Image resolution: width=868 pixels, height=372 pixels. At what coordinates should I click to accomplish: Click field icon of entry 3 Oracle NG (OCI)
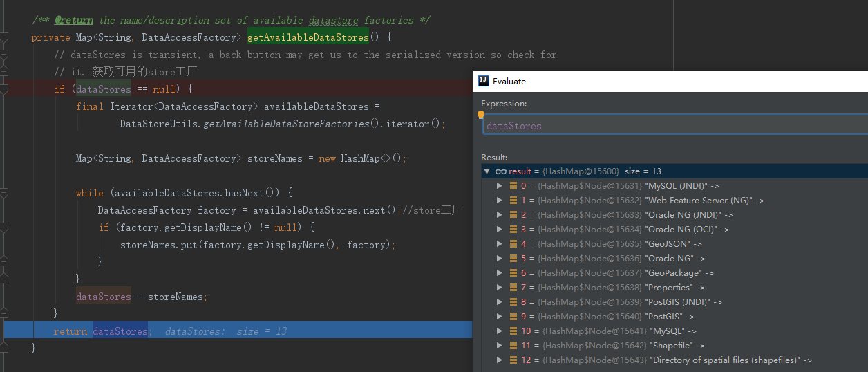tap(513, 229)
